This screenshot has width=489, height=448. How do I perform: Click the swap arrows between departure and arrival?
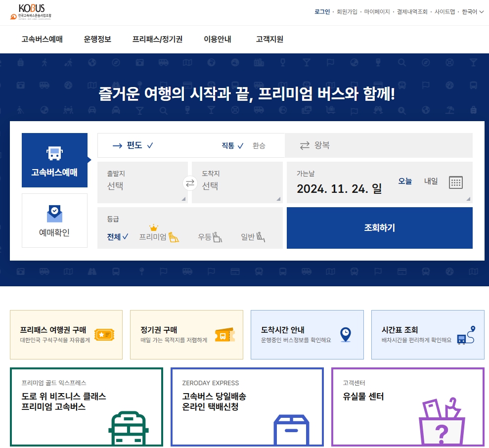[189, 182]
